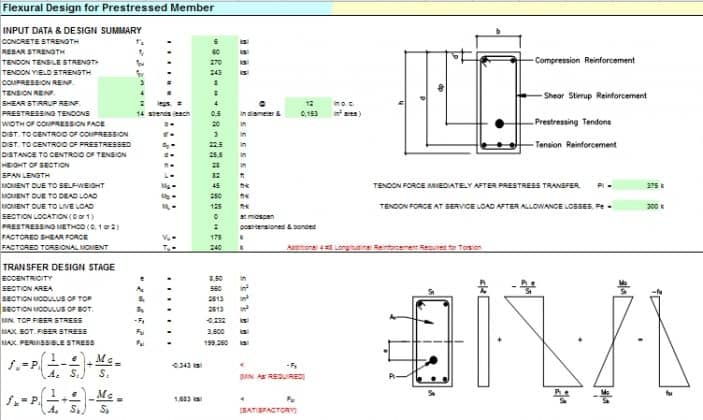Click min. top fiber stress value -0.232

(x=216, y=320)
